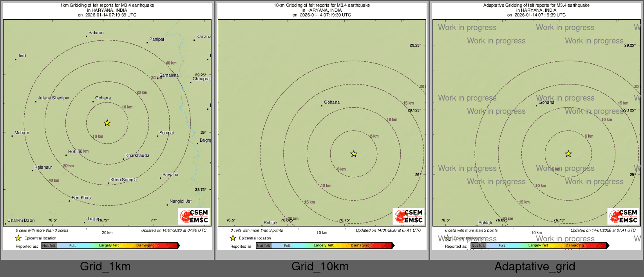Click the Kheri Sampla label
Image resolution: width=644 pixels, height=277 pixels.
123,180
